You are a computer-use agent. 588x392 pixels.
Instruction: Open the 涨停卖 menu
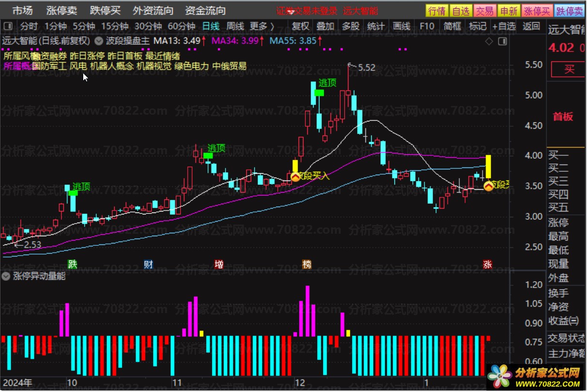pyautogui.click(x=61, y=11)
